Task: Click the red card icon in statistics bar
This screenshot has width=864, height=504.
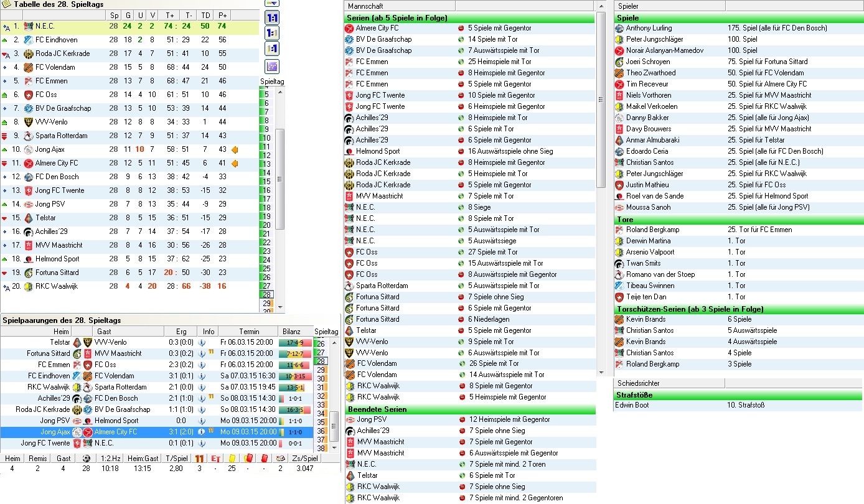Action: click(264, 459)
